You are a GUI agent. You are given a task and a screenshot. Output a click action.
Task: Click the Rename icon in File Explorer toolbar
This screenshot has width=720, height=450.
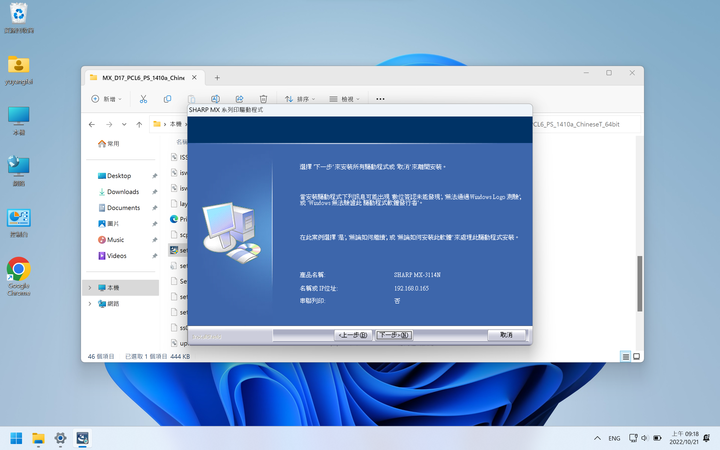point(215,99)
